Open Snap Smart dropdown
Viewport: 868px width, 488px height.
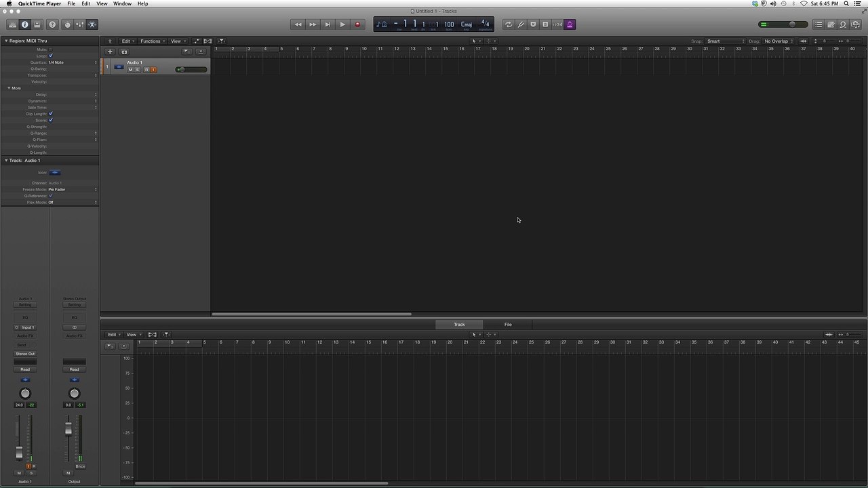point(725,41)
